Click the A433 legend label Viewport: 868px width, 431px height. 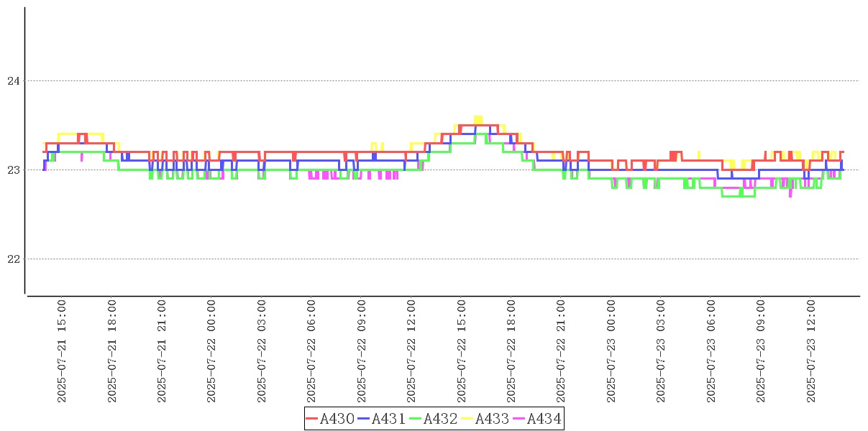pyautogui.click(x=492, y=419)
